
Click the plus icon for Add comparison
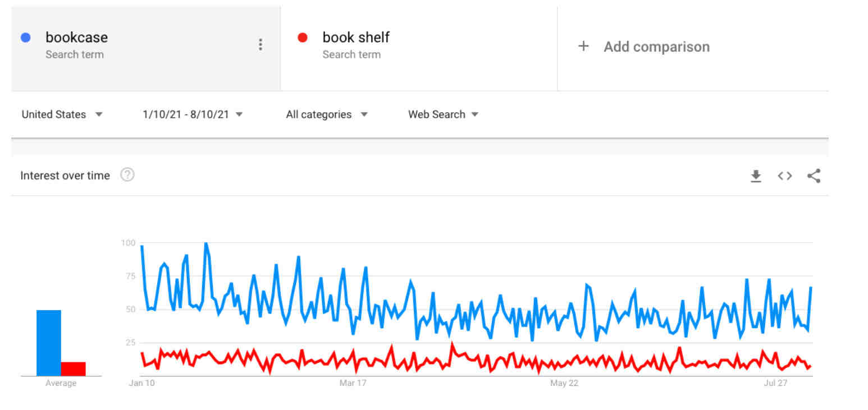click(x=583, y=47)
